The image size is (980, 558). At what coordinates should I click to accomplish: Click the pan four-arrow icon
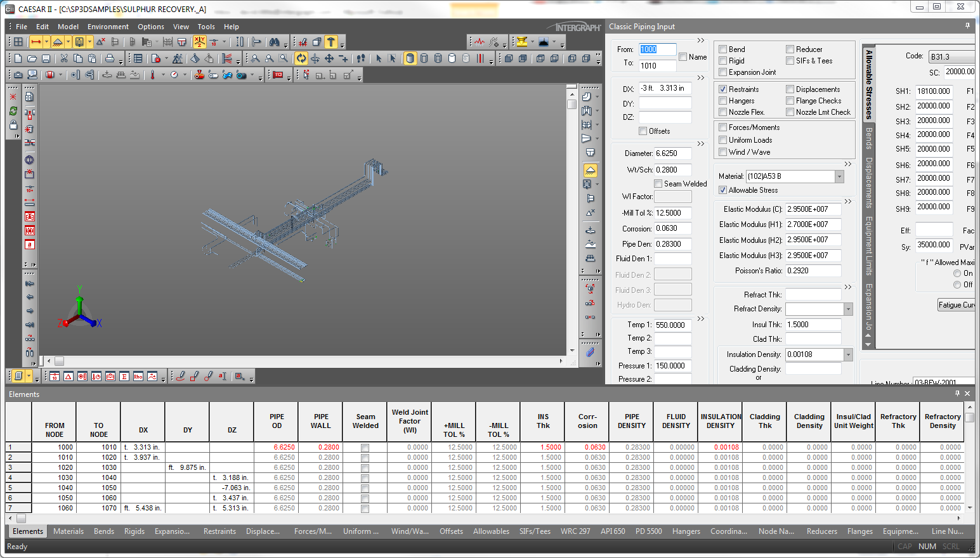pos(329,58)
